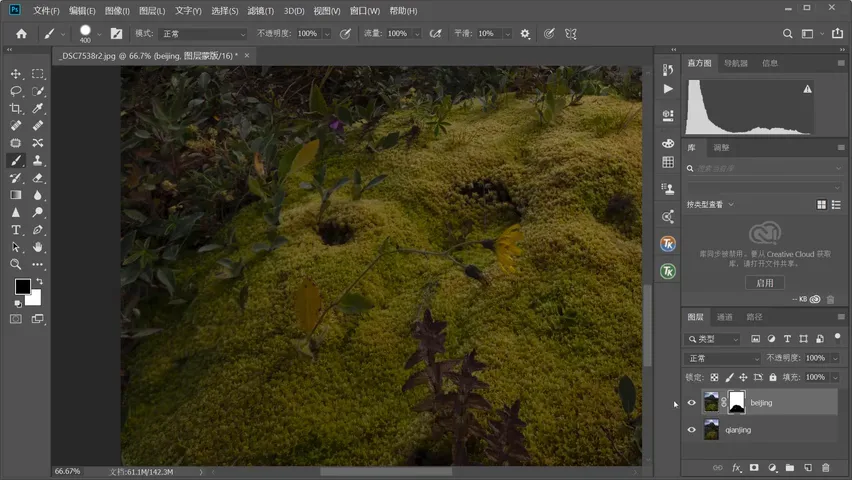Toggle lock transparent pixels
Viewport: 852px width, 480px height.
pyautogui.click(x=715, y=377)
